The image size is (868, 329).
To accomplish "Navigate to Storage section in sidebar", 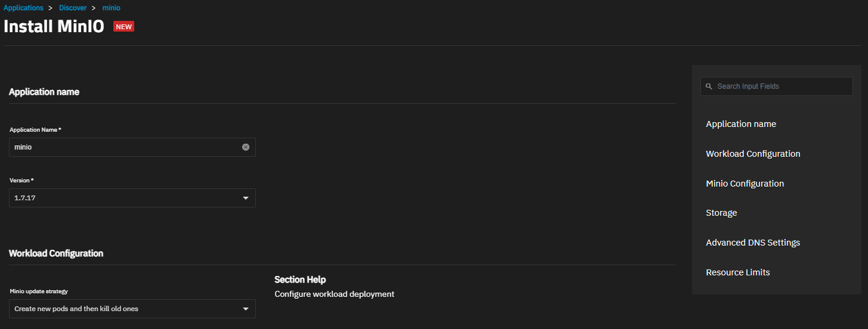I will click(x=721, y=213).
